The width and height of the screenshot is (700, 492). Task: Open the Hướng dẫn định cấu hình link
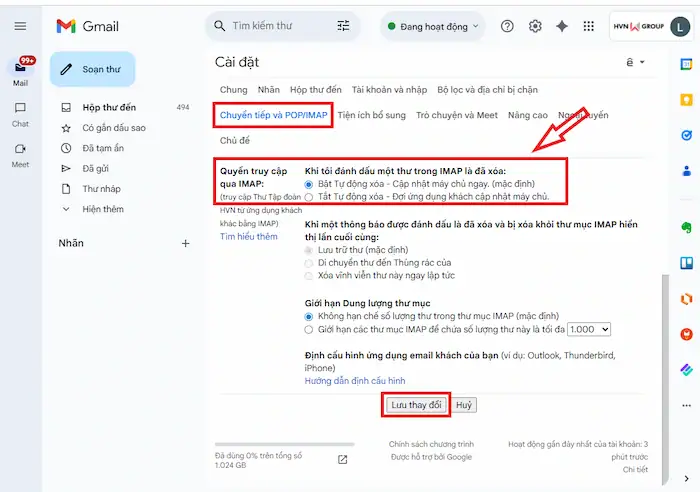coord(355,381)
